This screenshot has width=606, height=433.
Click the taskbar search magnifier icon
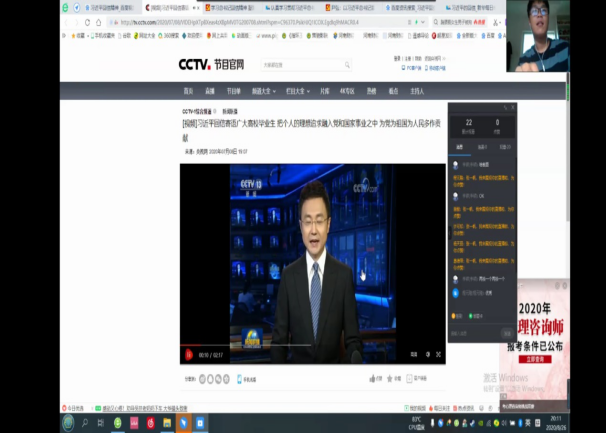click(x=85, y=423)
